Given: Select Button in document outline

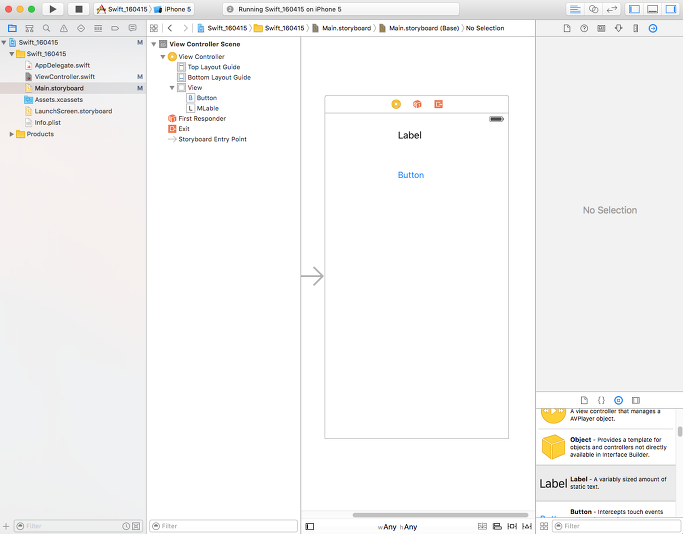Looking at the screenshot, I should 206,98.
